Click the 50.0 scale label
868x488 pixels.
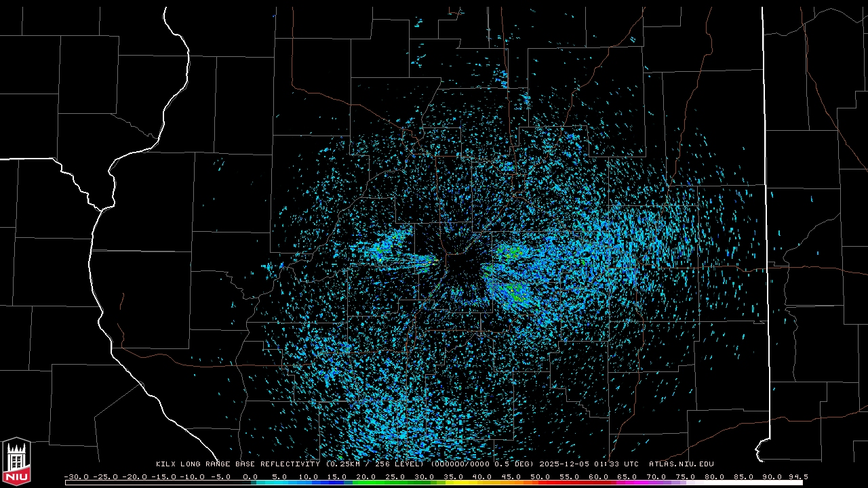click(x=539, y=477)
